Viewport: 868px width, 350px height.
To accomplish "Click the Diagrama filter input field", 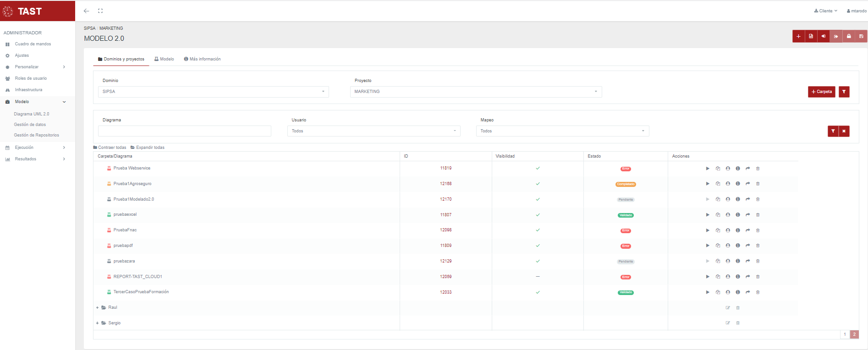I will (x=184, y=131).
